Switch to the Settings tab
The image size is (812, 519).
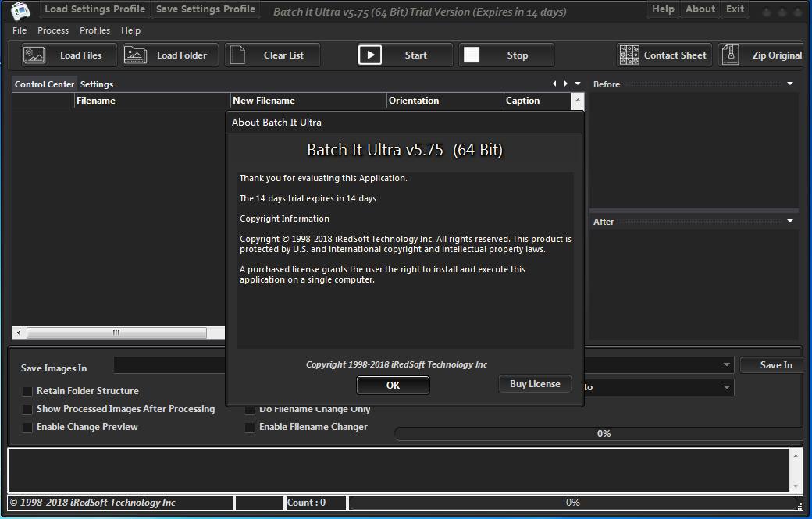point(96,84)
